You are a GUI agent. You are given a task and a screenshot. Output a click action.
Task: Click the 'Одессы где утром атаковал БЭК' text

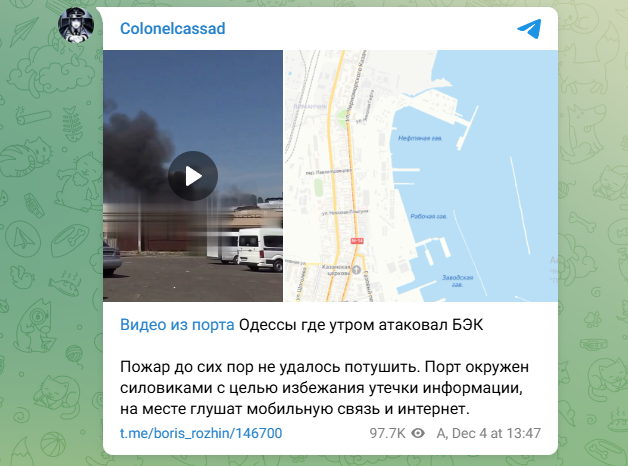[361, 325]
